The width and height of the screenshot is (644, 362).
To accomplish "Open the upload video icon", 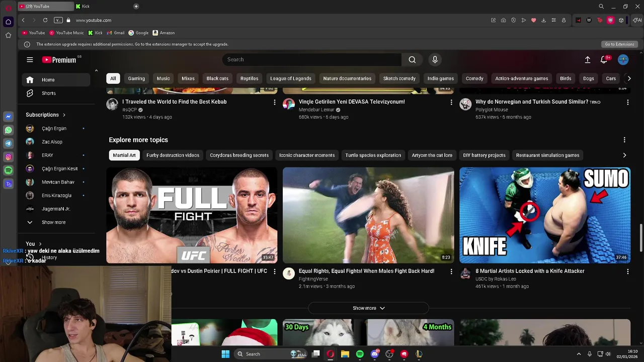I will tap(587, 59).
